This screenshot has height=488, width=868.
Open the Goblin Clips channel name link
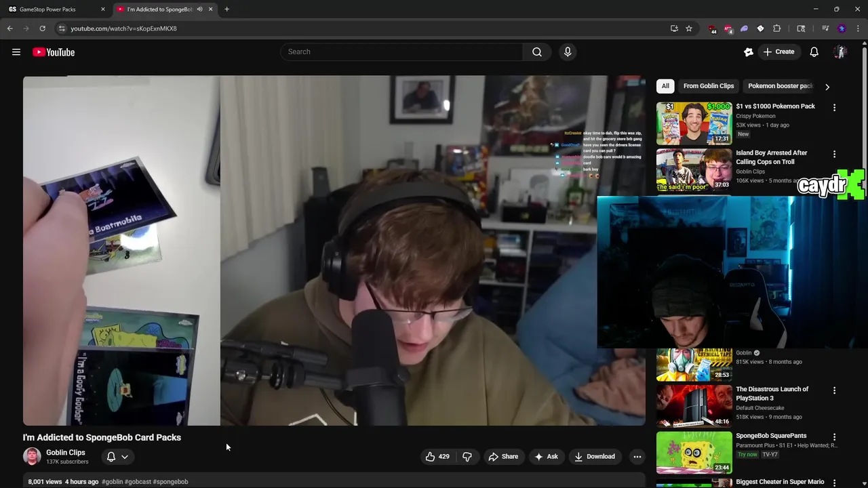click(x=66, y=453)
